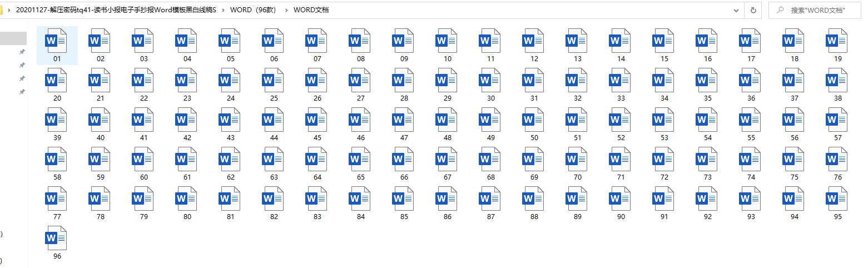Select Word document 02
Screen dimensions: 868x268
tap(100, 41)
